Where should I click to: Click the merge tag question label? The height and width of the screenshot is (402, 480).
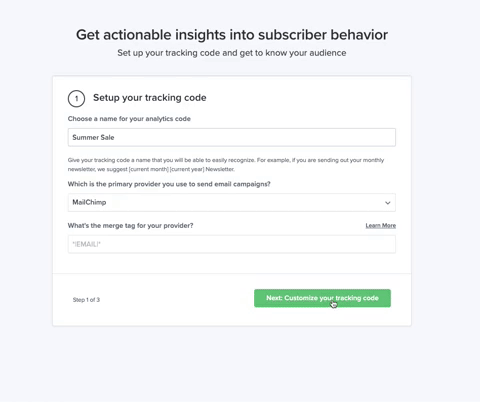130,226
